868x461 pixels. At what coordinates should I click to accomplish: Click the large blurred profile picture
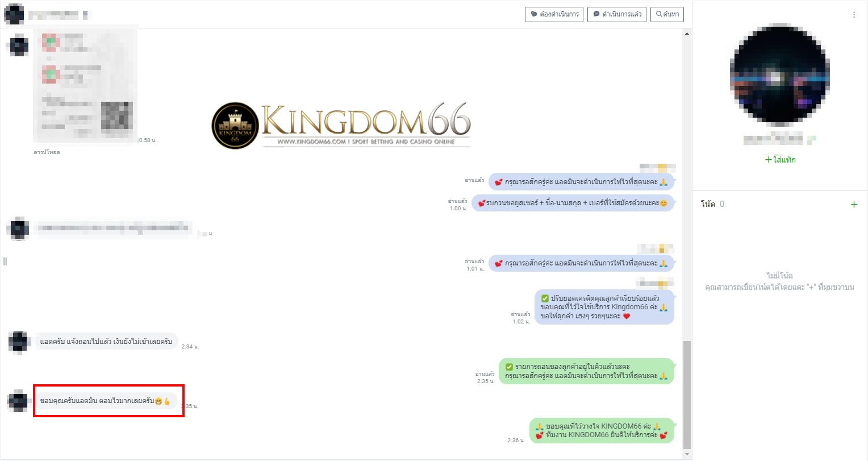pos(780,75)
